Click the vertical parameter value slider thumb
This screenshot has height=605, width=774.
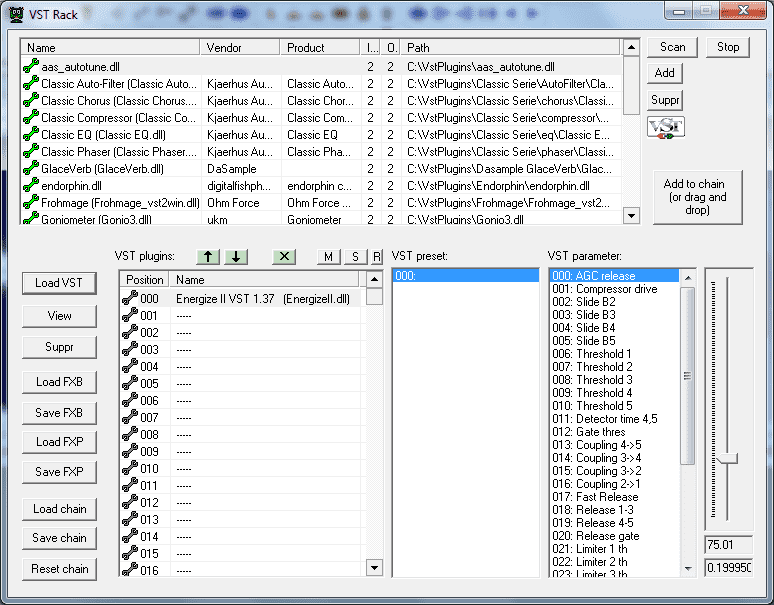coord(728,458)
